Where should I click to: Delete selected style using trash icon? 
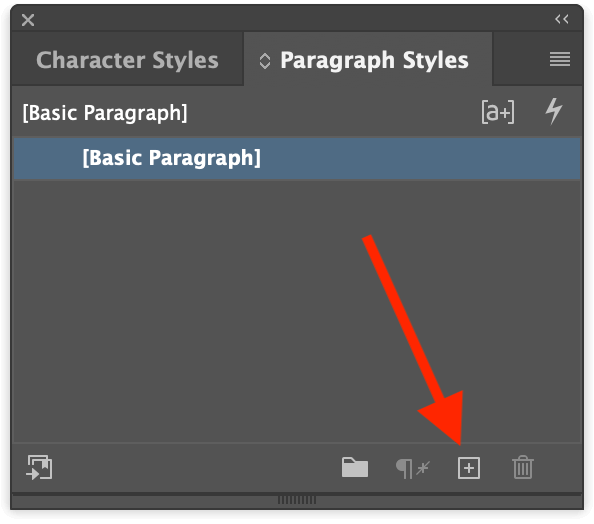click(x=523, y=467)
